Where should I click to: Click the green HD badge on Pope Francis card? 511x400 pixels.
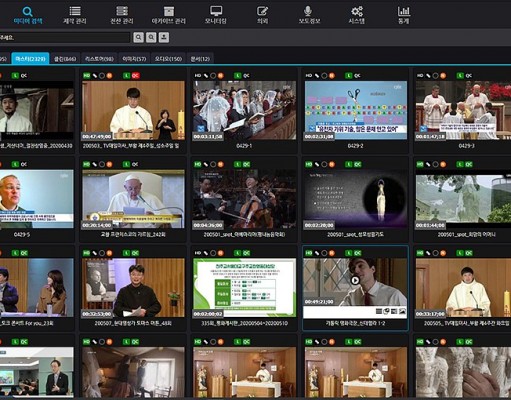[87, 164]
